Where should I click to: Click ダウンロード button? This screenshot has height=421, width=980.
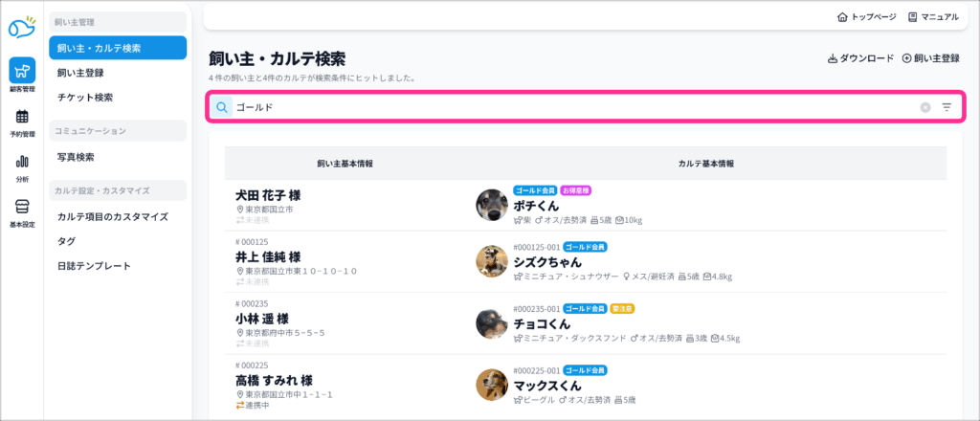pyautogui.click(x=860, y=58)
